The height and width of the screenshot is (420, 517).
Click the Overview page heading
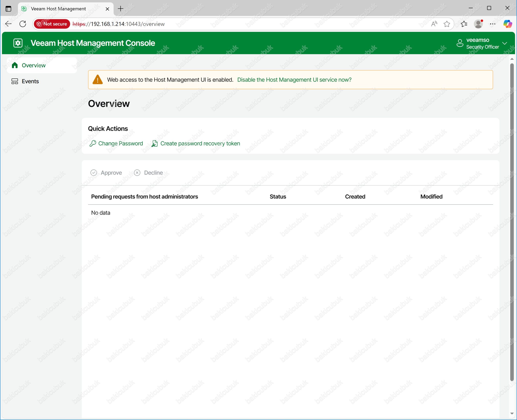pos(109,104)
